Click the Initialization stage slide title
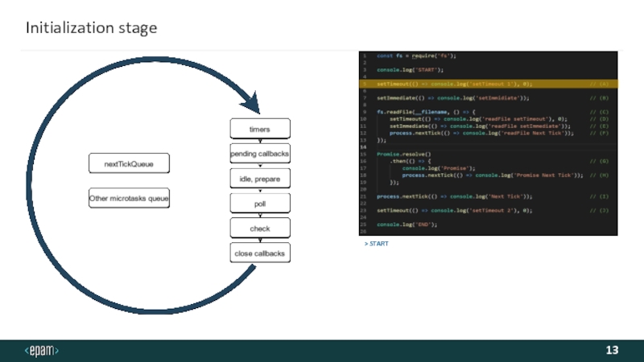This screenshot has height=362, width=644. pos(91,29)
